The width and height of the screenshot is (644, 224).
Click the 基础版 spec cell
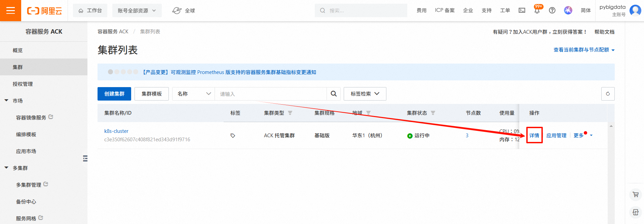(x=322, y=136)
